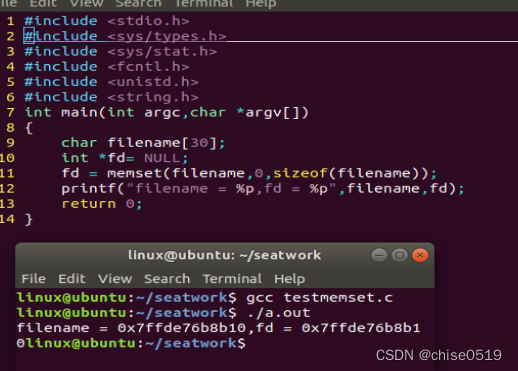Image resolution: width=518 pixels, height=371 pixels.
Task: Click the 'gcc testmemset.c' command in terminal
Action: click(320, 297)
